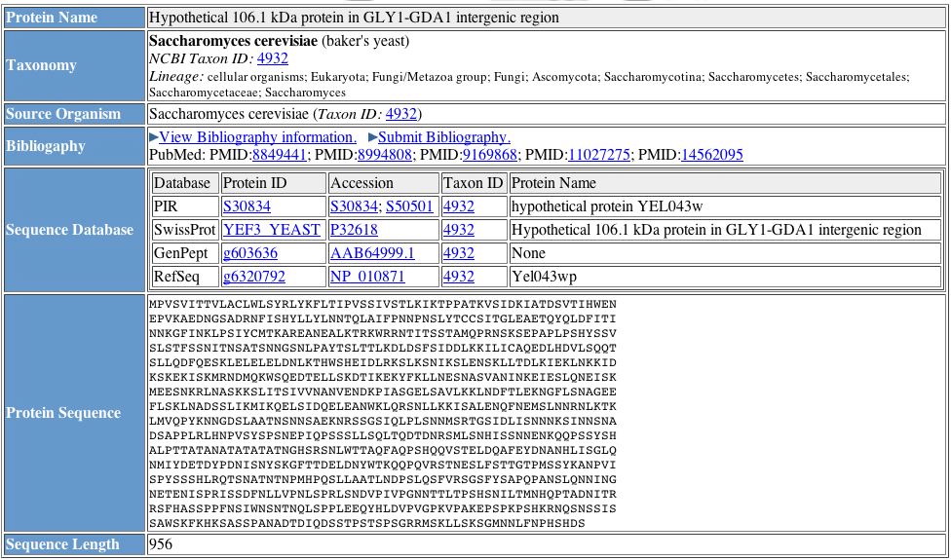This screenshot has height=560, width=951.
Task: Click protein name text in top row
Action: pyautogui.click(x=355, y=17)
